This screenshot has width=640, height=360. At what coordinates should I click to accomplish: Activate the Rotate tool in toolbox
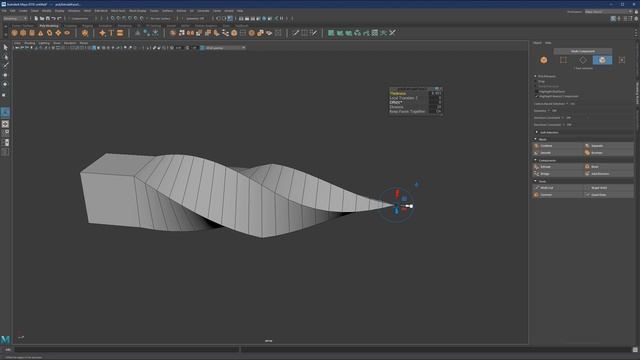pos(5,84)
